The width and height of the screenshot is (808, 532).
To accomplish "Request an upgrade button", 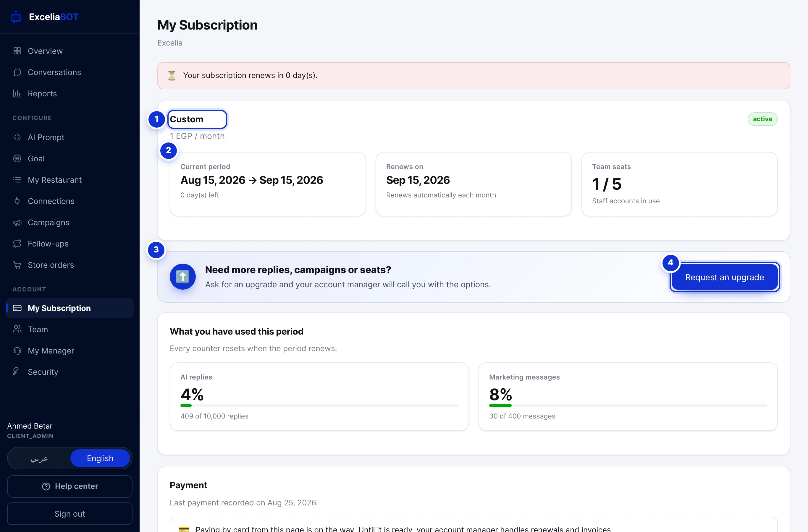I will coord(725,277).
